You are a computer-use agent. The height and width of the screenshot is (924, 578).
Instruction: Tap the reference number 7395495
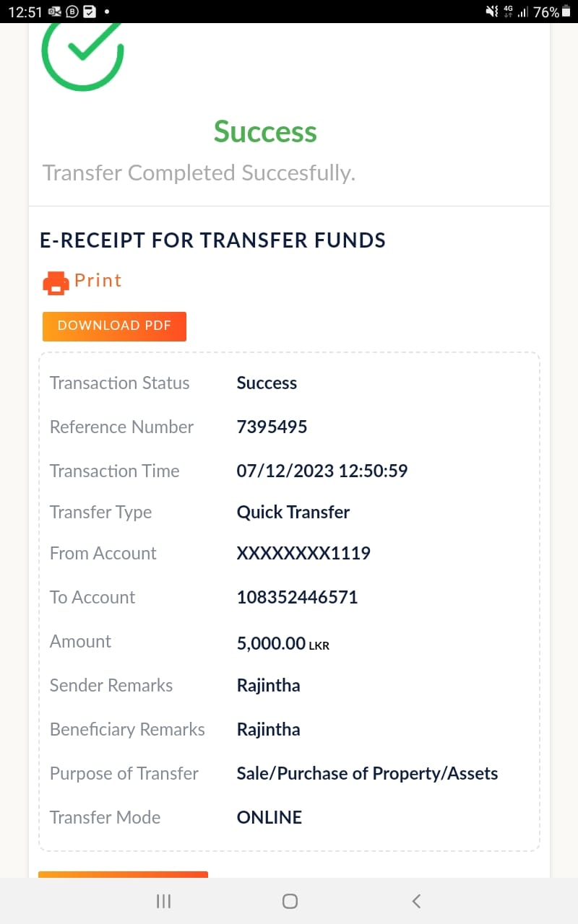(272, 427)
